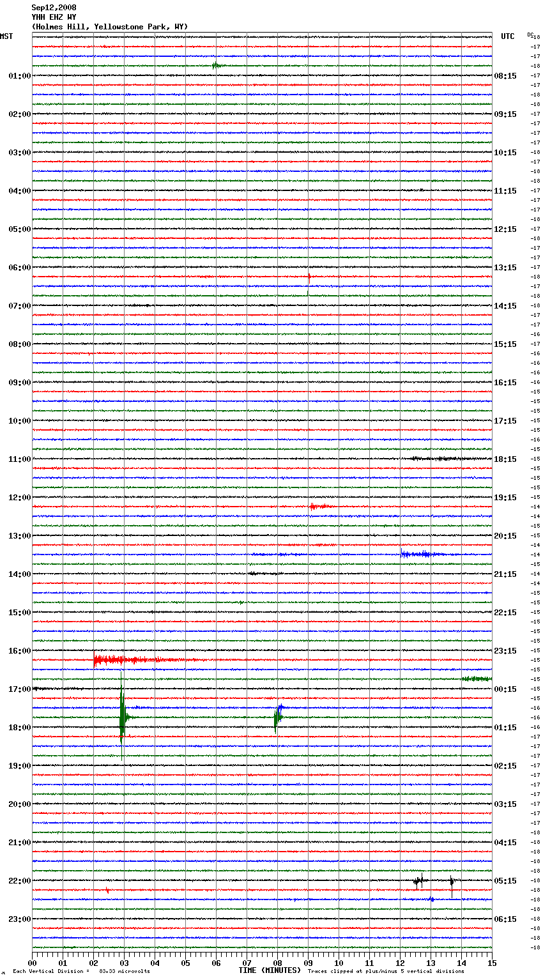
Task: Click the 08:15 UTC time label
Action: click(505, 76)
